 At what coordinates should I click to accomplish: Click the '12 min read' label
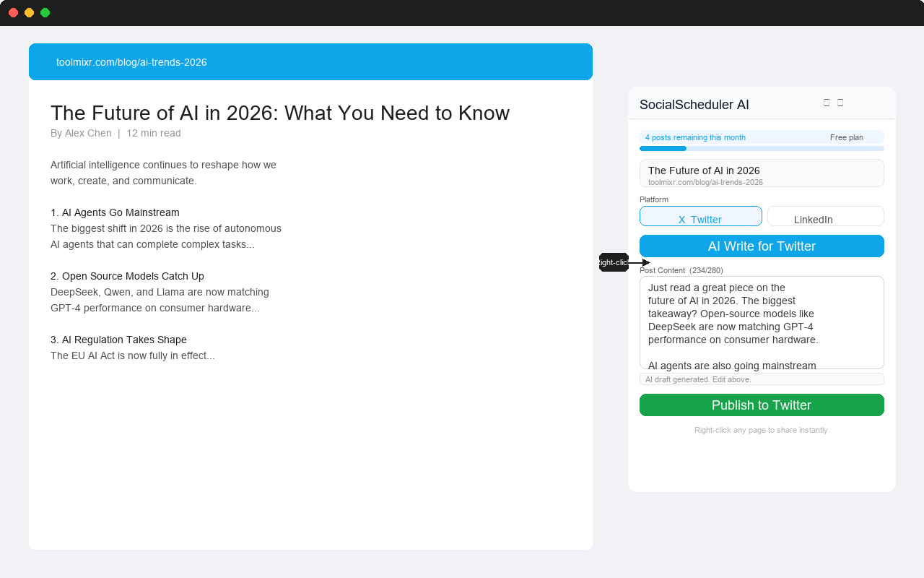(x=154, y=133)
